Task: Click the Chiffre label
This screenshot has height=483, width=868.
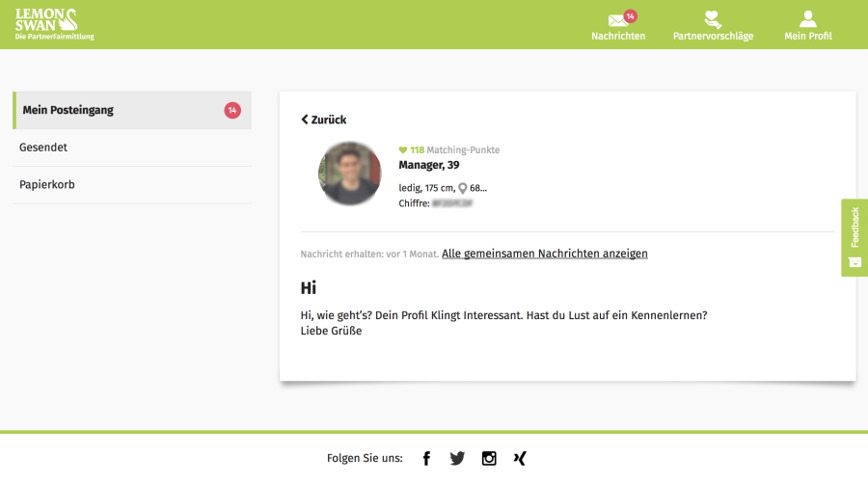Action: pyautogui.click(x=414, y=203)
